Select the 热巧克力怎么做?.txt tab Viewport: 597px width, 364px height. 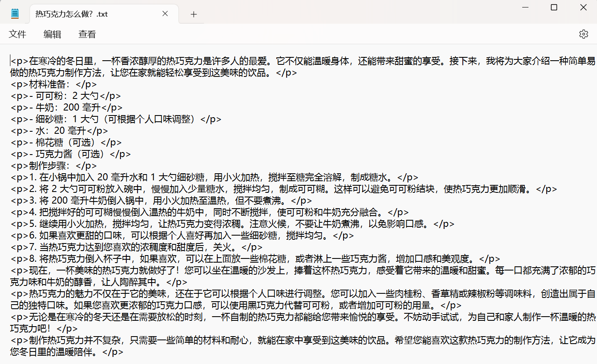coord(104,14)
